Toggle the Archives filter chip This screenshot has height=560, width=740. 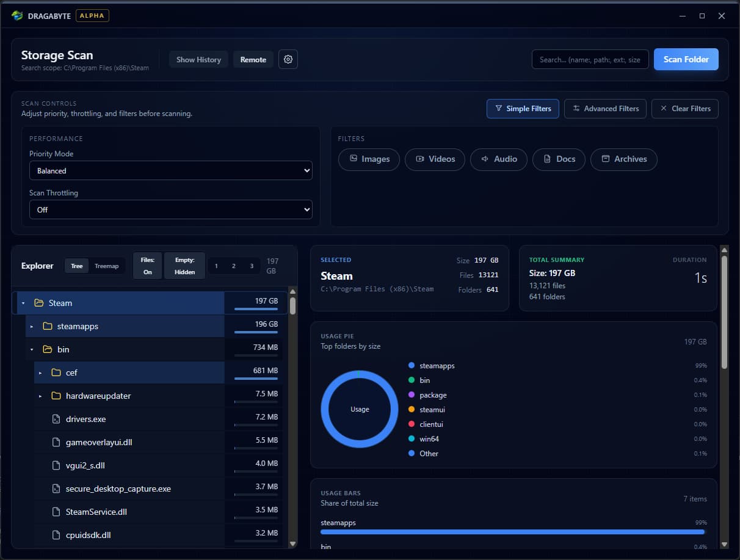[x=624, y=159]
